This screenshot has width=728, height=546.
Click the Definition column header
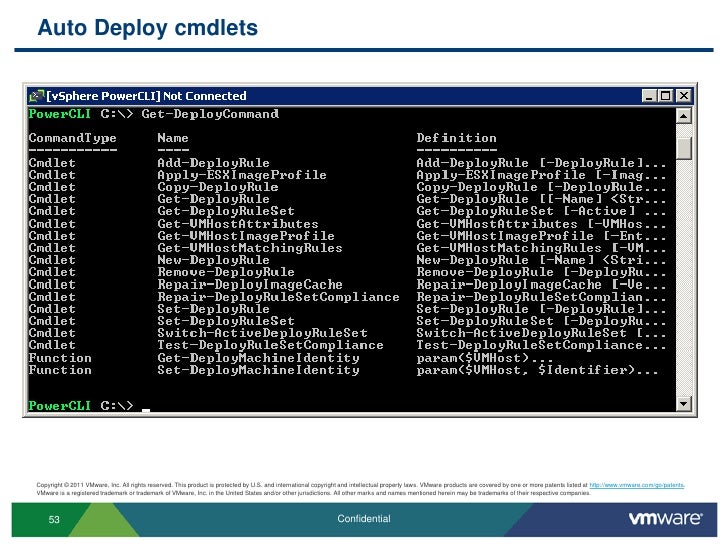(456, 138)
